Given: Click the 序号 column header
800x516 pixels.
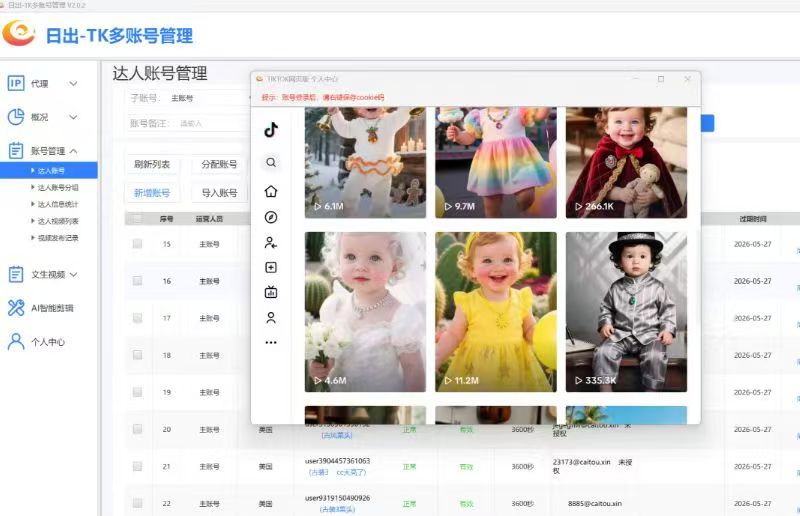Looking at the screenshot, I should [166, 219].
